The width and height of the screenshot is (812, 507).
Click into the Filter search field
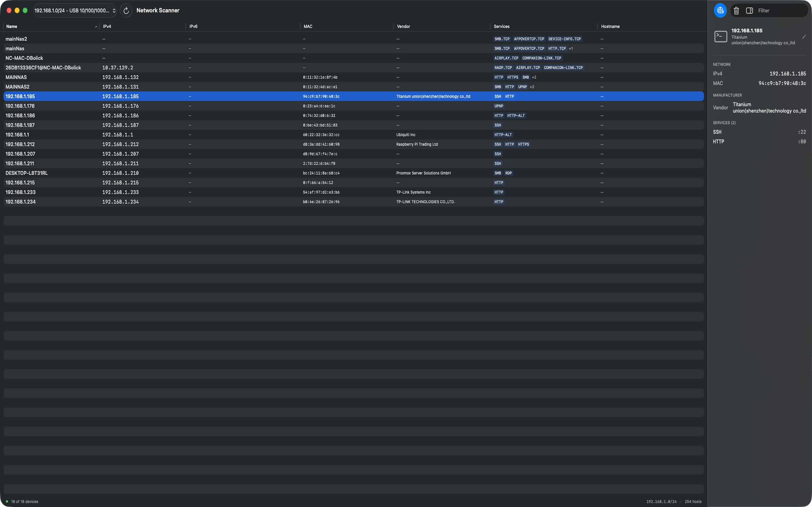778,11
